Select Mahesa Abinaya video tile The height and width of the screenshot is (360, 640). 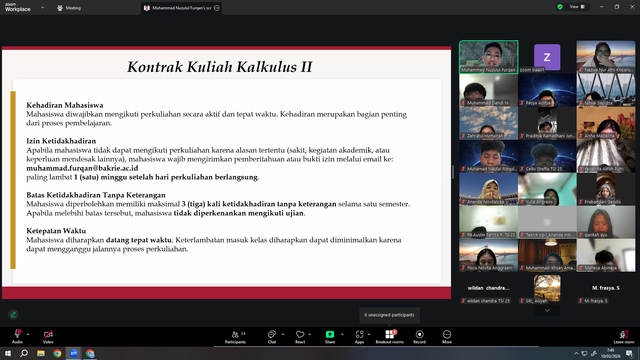click(606, 255)
